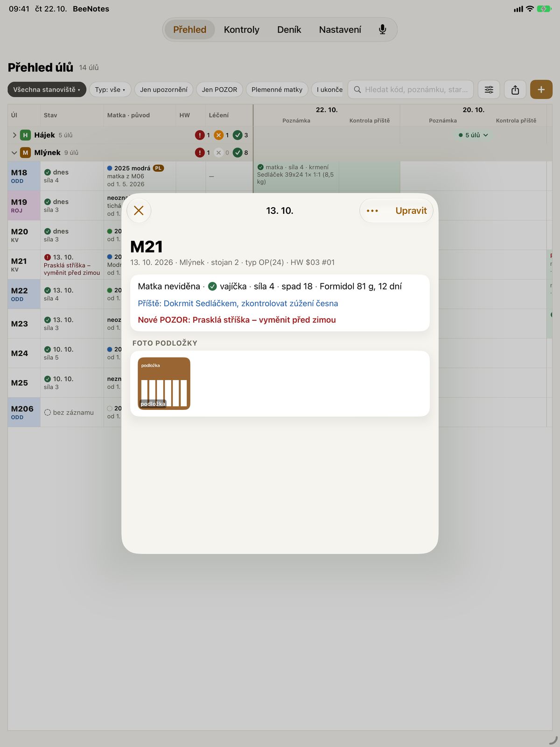Toggle the Jen POZOR filter chip

click(219, 90)
